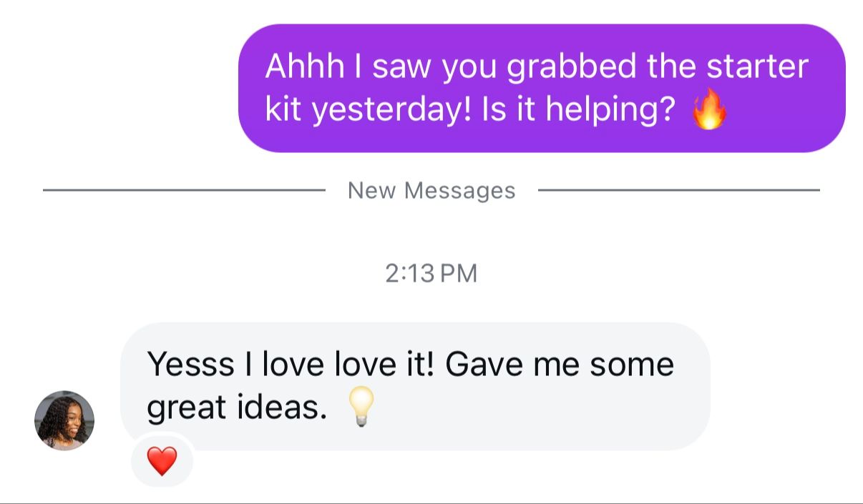Click "Gave me some" text in reply
The image size is (863, 504).
(560, 365)
